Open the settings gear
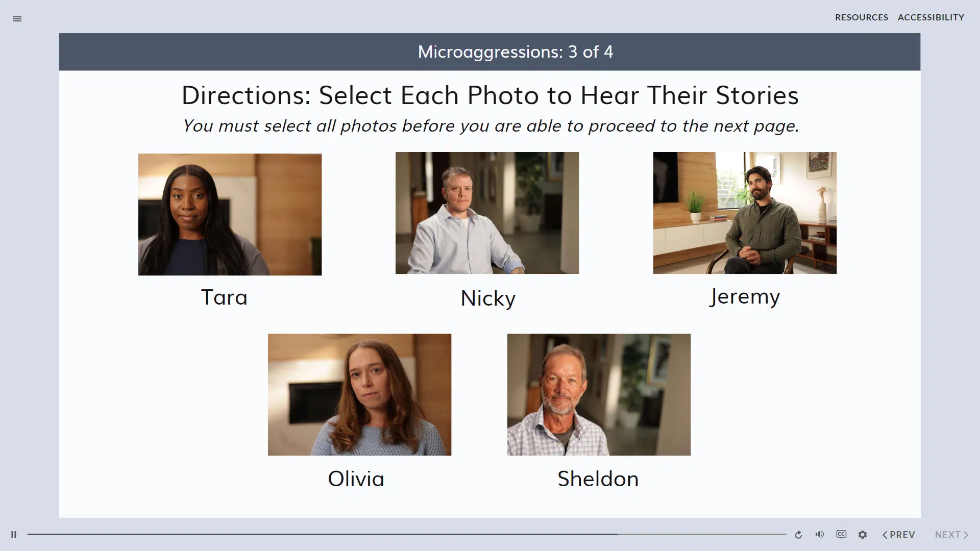 point(863,535)
